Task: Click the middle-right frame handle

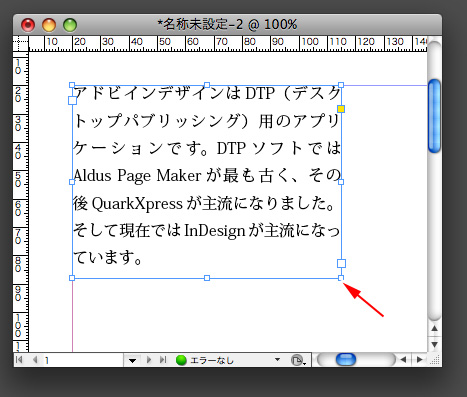Action: (341, 182)
